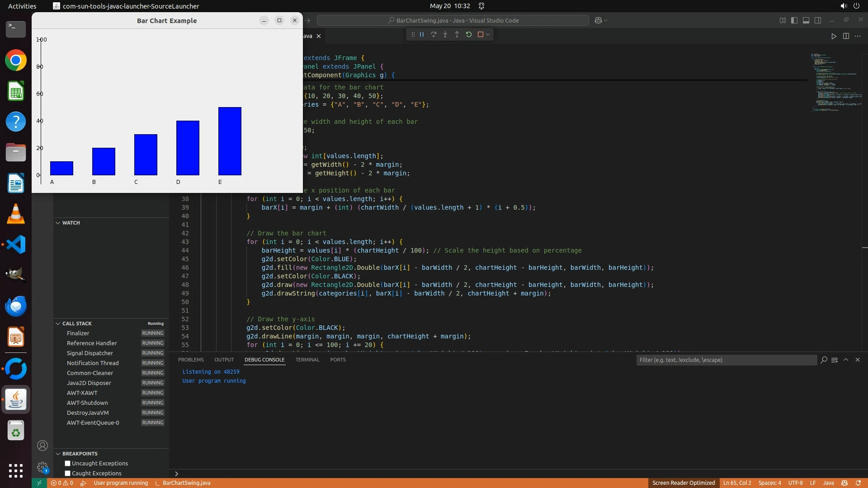Collapse the CALL STACK section
The height and width of the screenshot is (488, 868).
pos(58,324)
